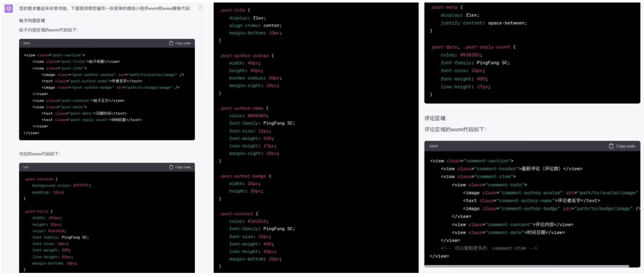The height and width of the screenshot is (277, 644).
Task: Click the code line containing "评论内容"
Action: 512,224
